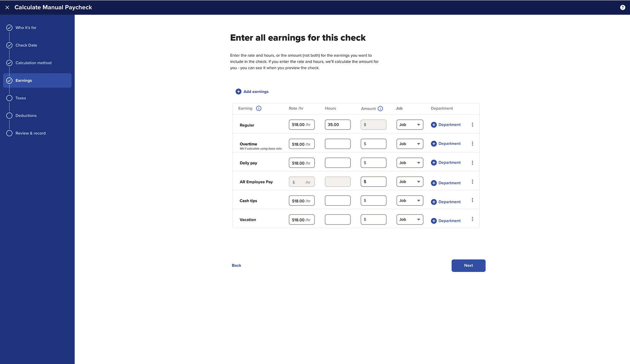Click the Next button
The image size is (630, 364).
[468, 265]
